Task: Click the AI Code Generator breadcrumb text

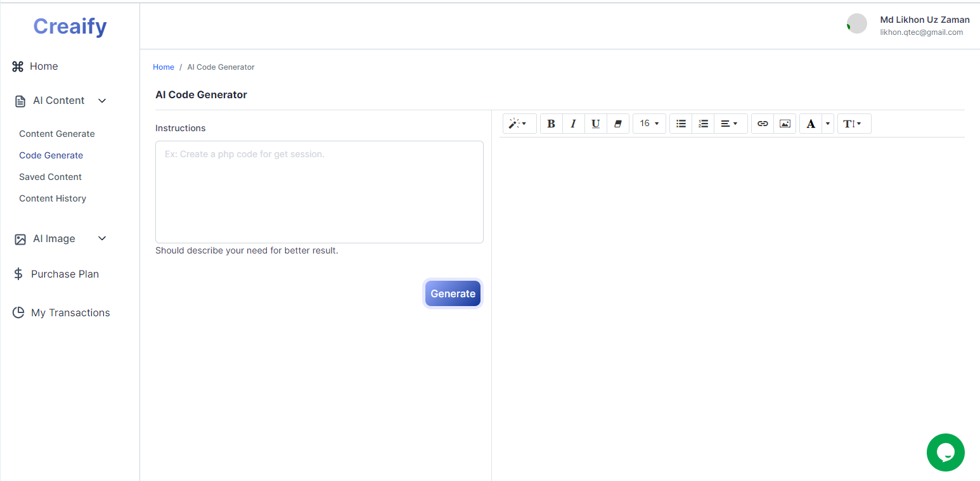Action: [x=221, y=67]
